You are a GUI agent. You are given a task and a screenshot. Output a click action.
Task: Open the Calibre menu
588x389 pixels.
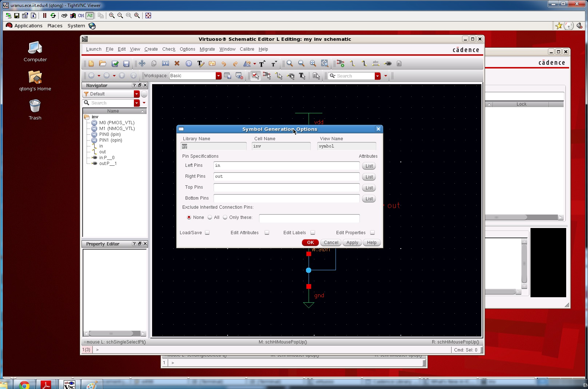(x=247, y=49)
